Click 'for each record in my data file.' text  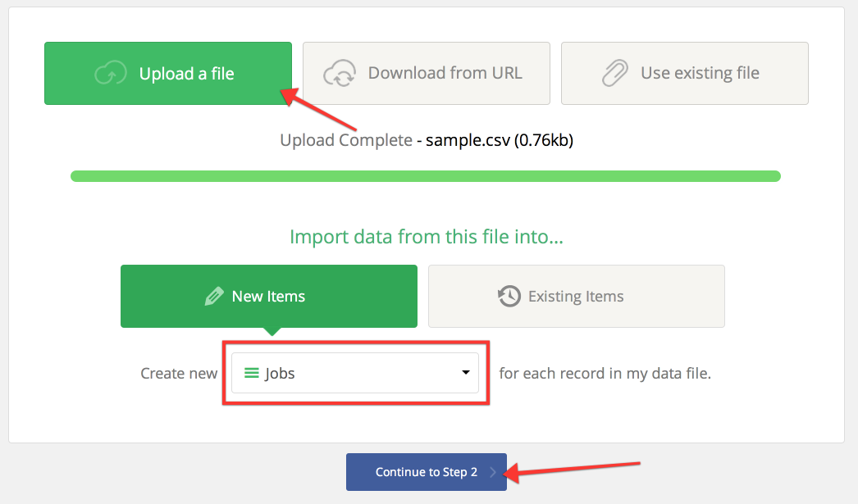[605, 374]
